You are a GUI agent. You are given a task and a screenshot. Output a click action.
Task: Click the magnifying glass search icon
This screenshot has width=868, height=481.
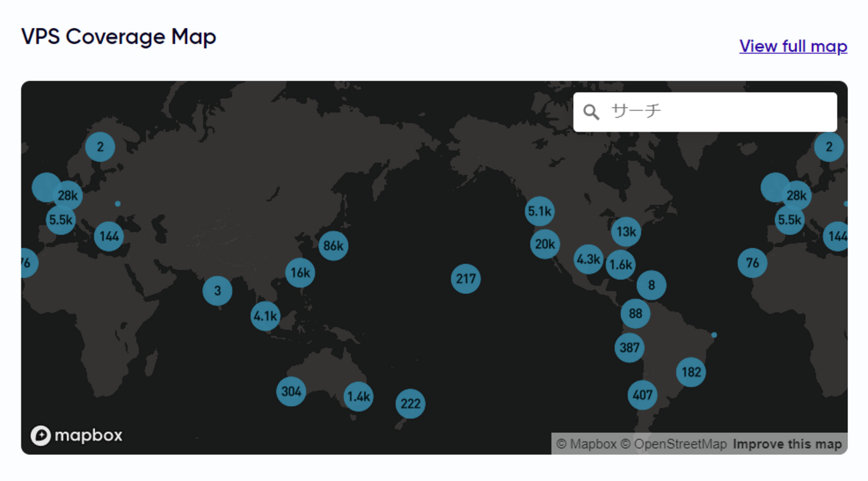click(x=591, y=112)
